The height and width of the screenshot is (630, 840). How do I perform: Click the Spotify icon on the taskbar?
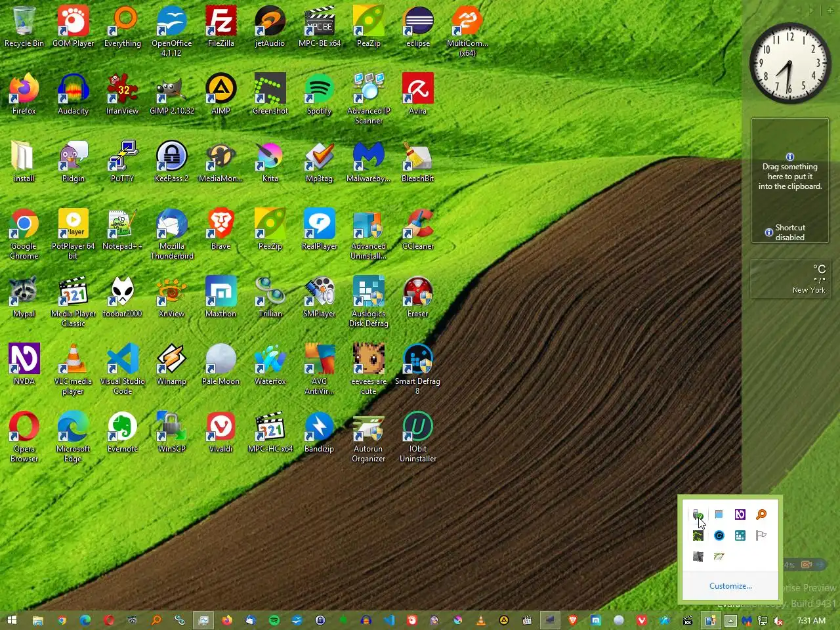(274, 620)
